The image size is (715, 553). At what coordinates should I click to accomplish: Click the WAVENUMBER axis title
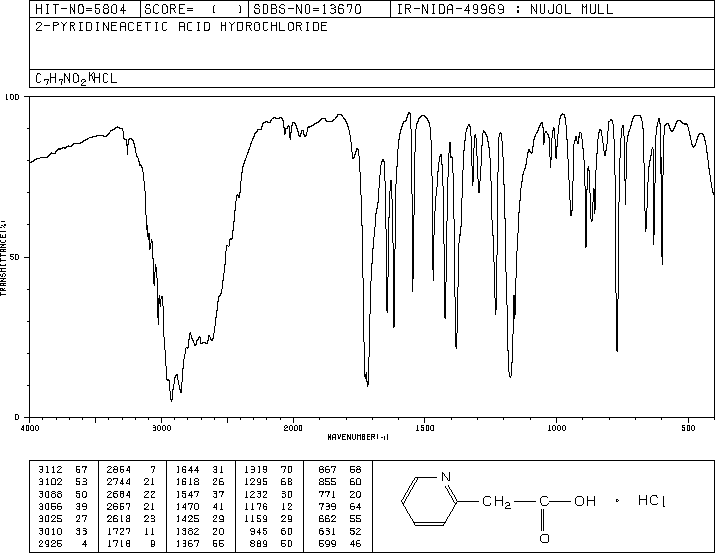(358, 437)
